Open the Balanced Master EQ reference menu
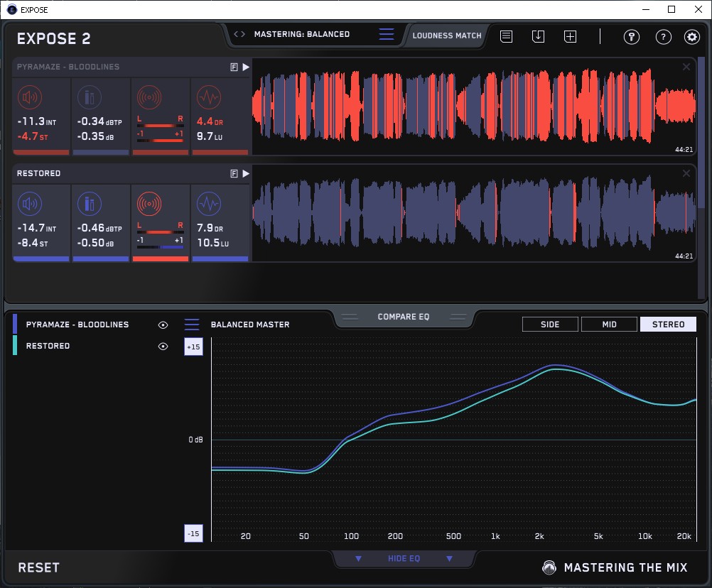The height and width of the screenshot is (588, 712). pos(192,325)
